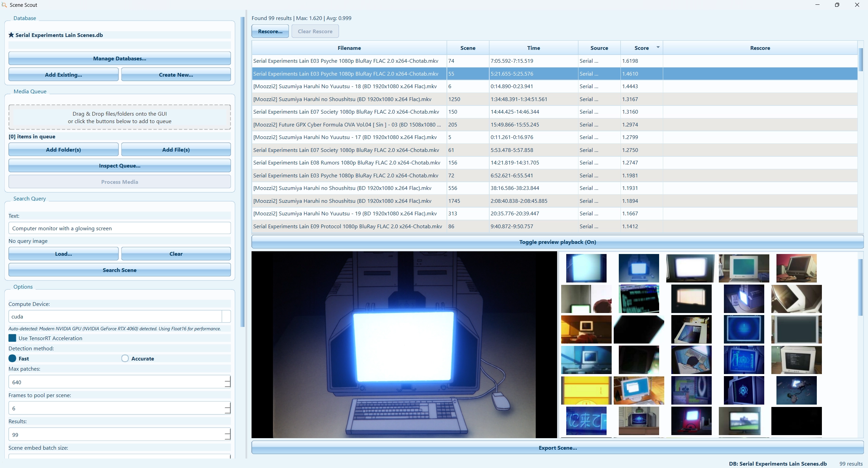Select the Accurate detection method
Image resolution: width=868 pixels, height=468 pixels.
click(x=125, y=358)
